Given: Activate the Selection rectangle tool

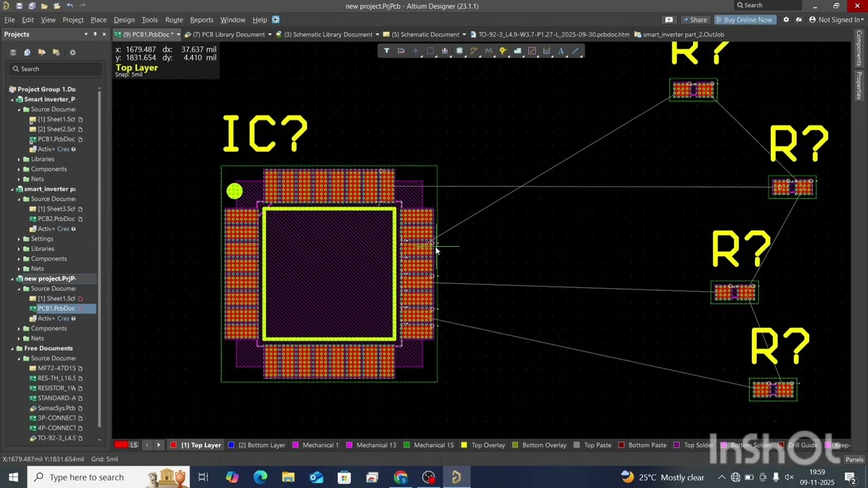Looking at the screenshot, I should point(430,51).
